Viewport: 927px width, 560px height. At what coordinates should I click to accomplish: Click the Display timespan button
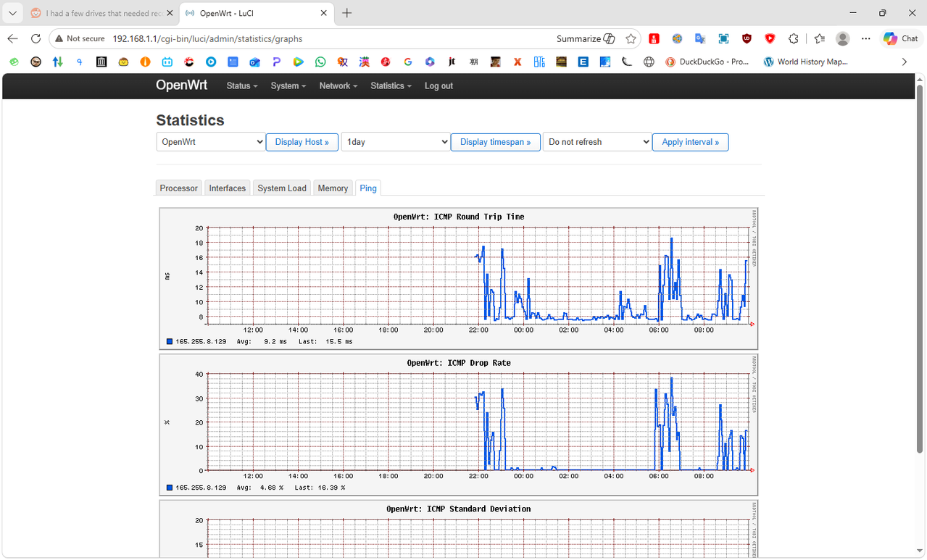pos(496,142)
